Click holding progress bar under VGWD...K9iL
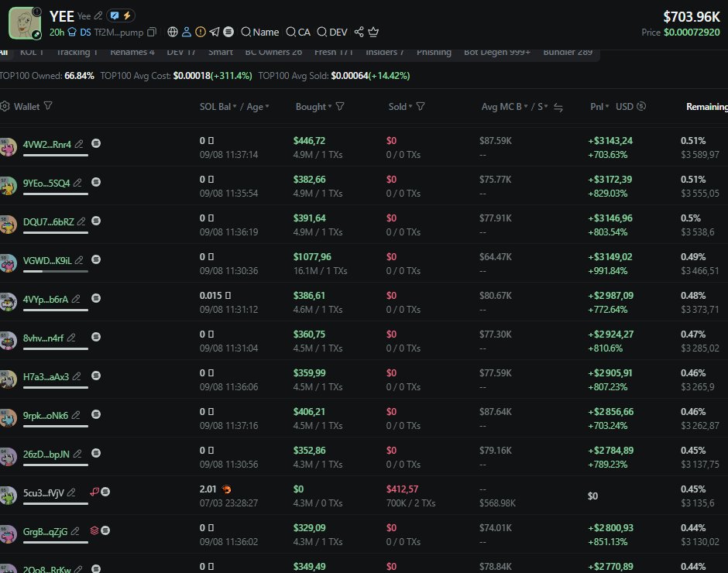The width and height of the screenshot is (728, 573). (56, 271)
